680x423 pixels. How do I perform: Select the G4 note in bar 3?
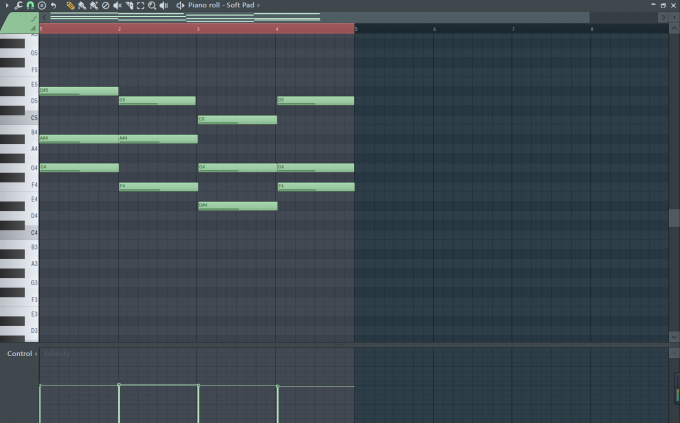click(x=238, y=167)
